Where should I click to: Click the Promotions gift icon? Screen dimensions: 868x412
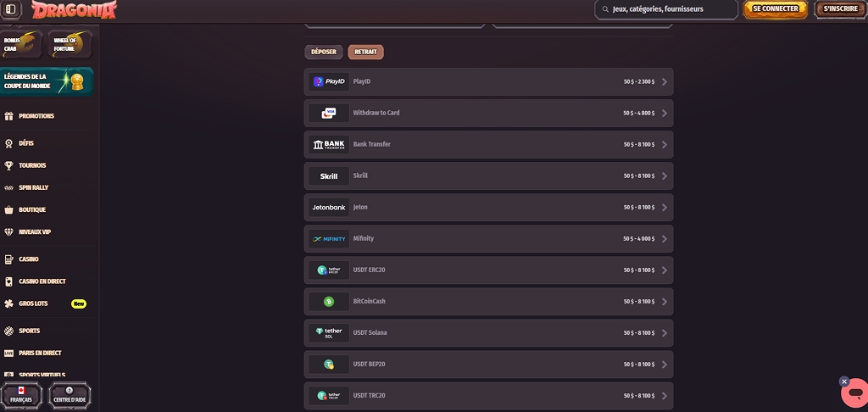pos(8,116)
